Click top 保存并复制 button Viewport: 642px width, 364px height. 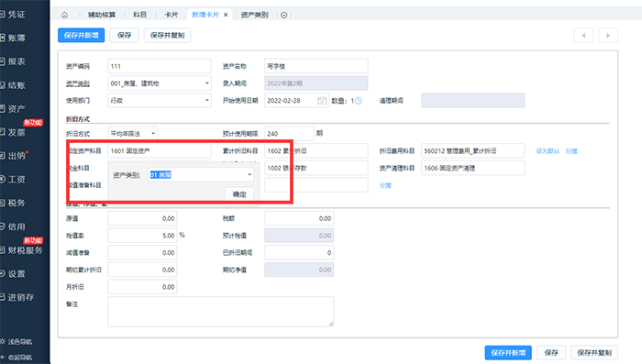click(167, 35)
